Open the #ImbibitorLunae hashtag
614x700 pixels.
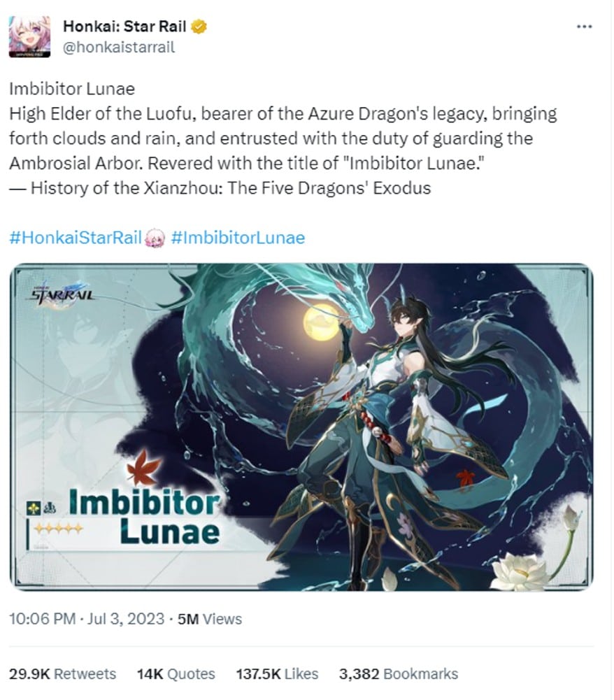click(238, 238)
